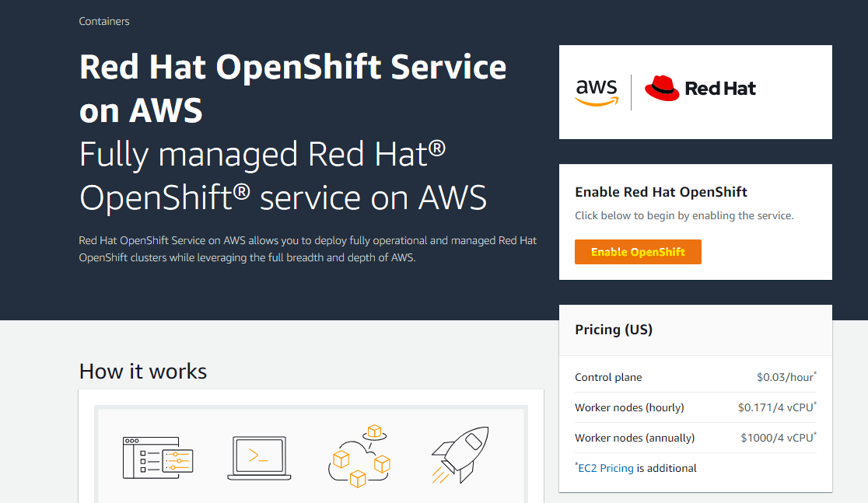Open the Worker nodes (hourly) link

tap(629, 407)
